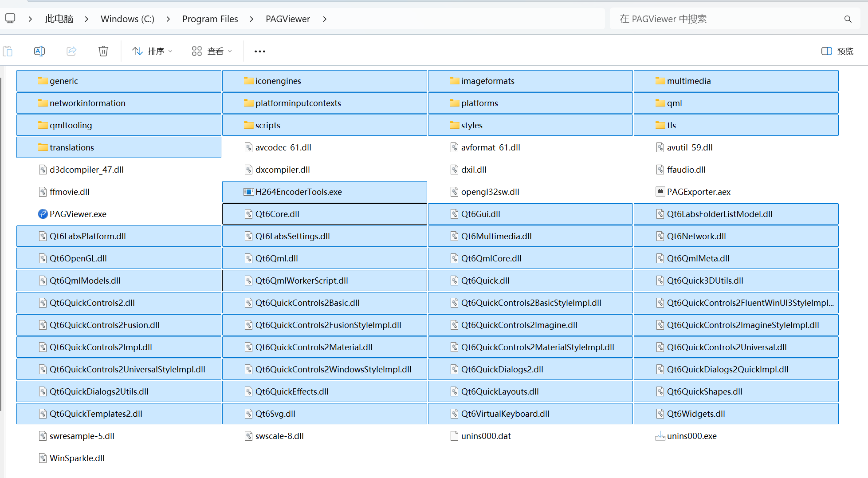Open the view (查看) dropdown
The height and width of the screenshot is (478, 868).
[212, 51]
